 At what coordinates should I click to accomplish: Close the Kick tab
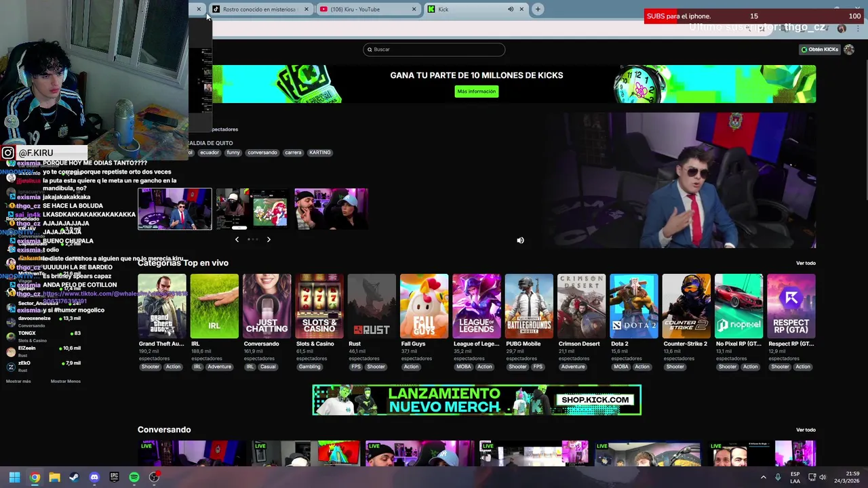[521, 9]
